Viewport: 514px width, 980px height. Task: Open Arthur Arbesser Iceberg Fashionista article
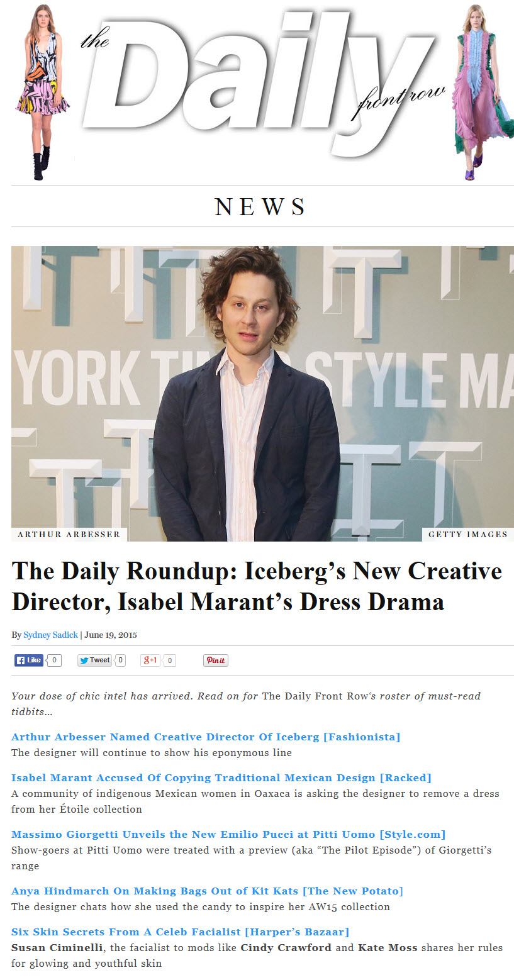click(206, 737)
